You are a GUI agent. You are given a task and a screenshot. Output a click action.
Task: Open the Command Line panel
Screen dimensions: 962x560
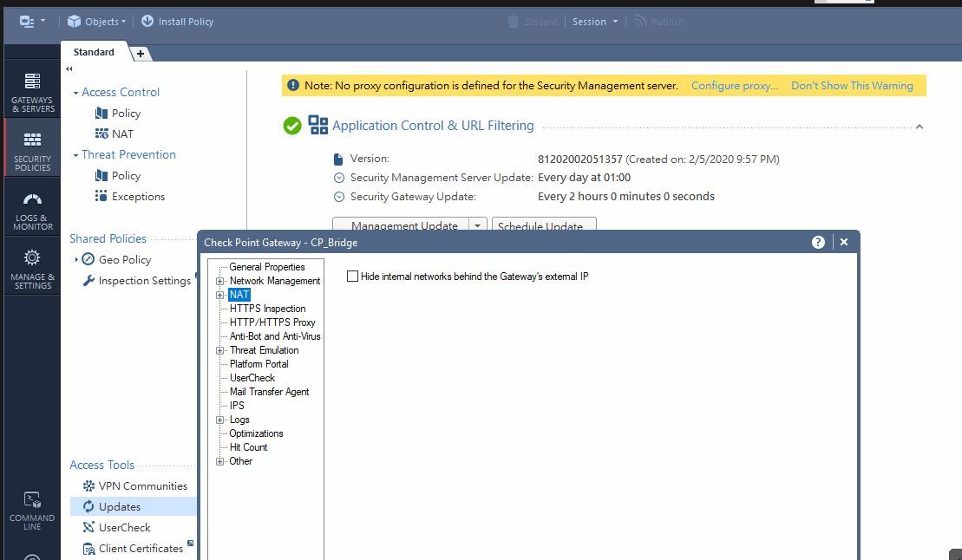[32, 509]
